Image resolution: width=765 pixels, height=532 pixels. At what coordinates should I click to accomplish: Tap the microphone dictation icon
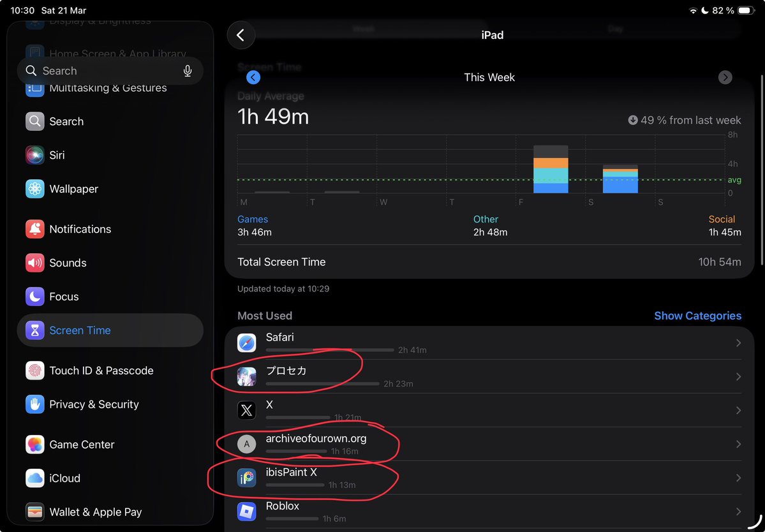[188, 71]
